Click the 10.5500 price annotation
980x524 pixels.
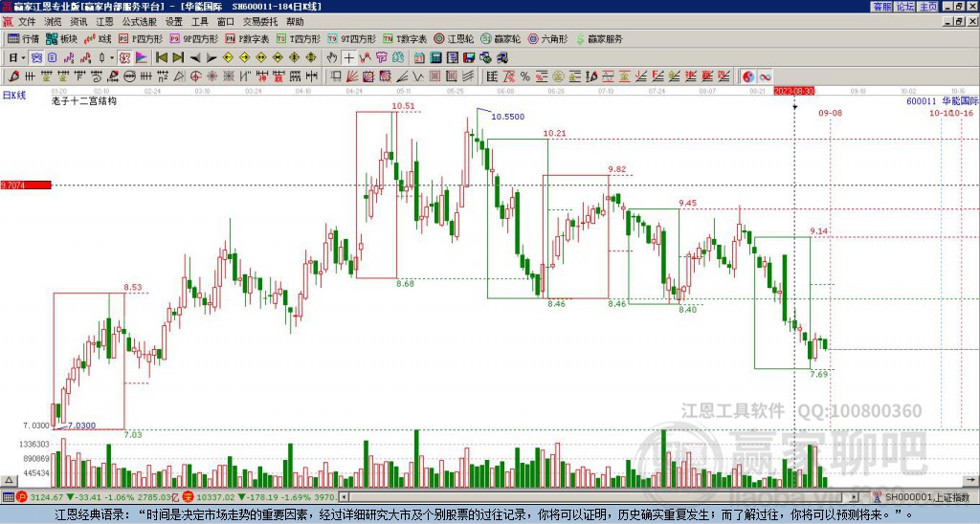[x=507, y=117]
